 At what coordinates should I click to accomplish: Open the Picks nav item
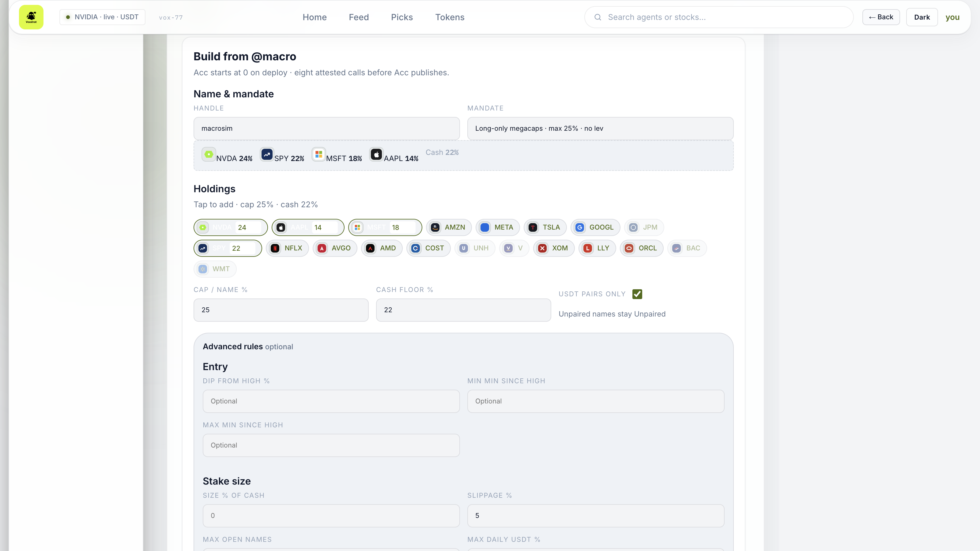coord(402,17)
